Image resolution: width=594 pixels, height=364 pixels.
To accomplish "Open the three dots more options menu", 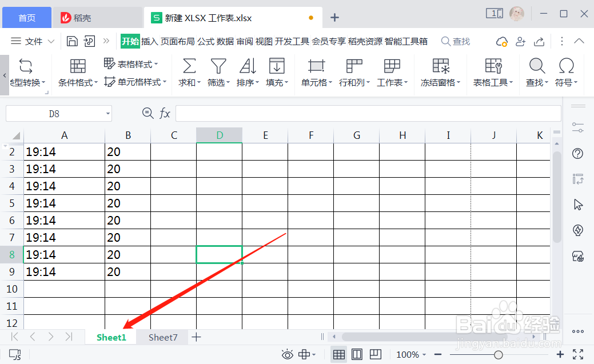I will (x=562, y=41).
